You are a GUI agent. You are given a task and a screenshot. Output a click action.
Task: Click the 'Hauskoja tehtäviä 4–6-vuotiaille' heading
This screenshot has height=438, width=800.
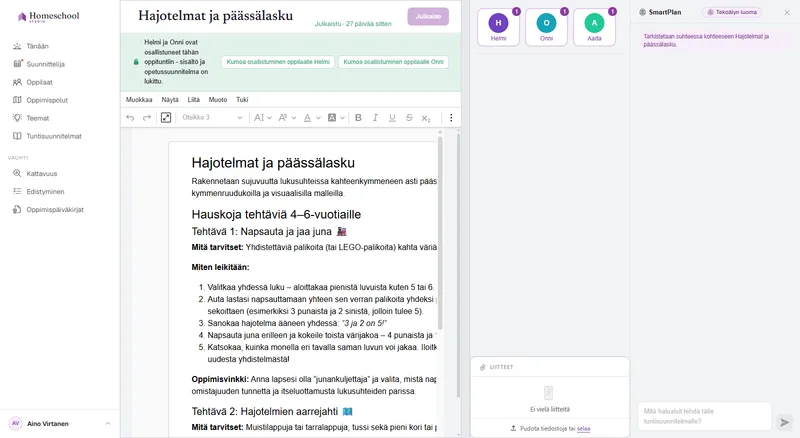point(276,214)
